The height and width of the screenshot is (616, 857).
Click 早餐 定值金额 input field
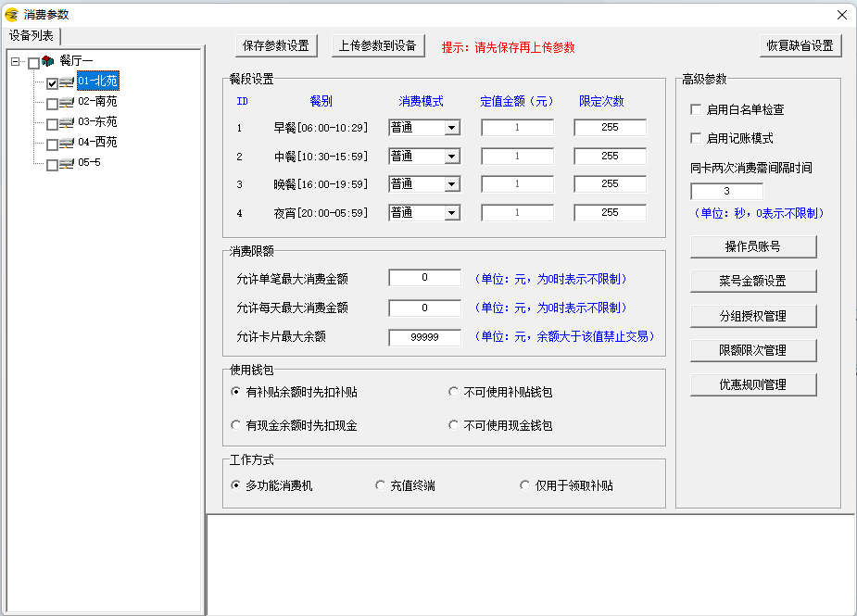(x=517, y=127)
